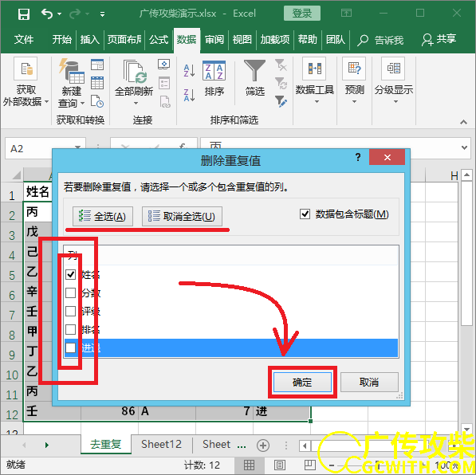The height and width of the screenshot is (475, 476).
Task: Open the 帮助 tab
Action: click(307, 40)
